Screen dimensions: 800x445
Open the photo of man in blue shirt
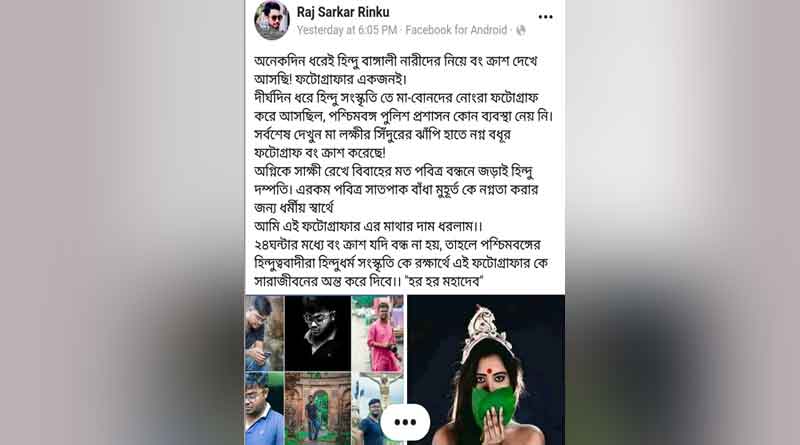pyautogui.click(x=264, y=409)
